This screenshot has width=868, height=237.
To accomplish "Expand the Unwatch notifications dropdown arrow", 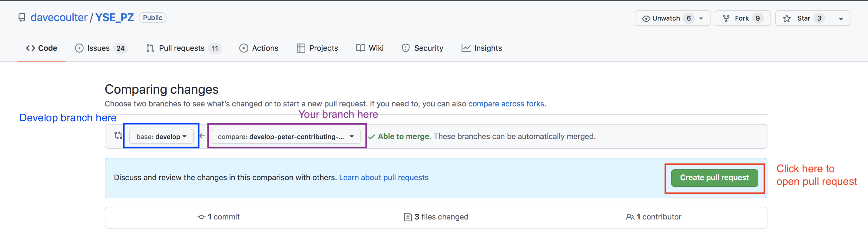I will [x=701, y=18].
